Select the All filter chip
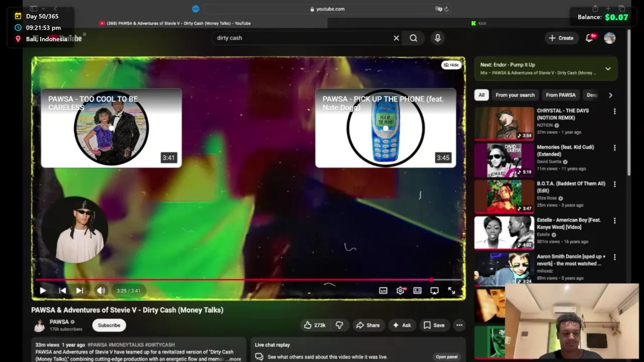The height and width of the screenshot is (362, 644). [x=481, y=95]
